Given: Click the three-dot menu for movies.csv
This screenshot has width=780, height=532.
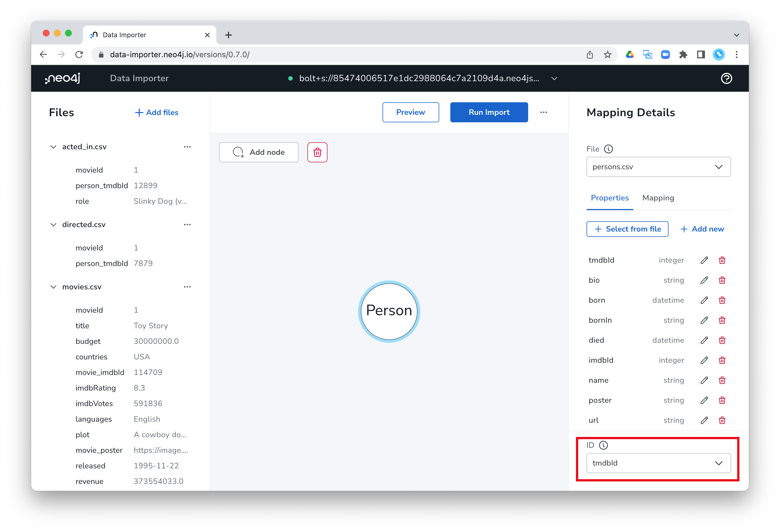Looking at the screenshot, I should [x=187, y=287].
